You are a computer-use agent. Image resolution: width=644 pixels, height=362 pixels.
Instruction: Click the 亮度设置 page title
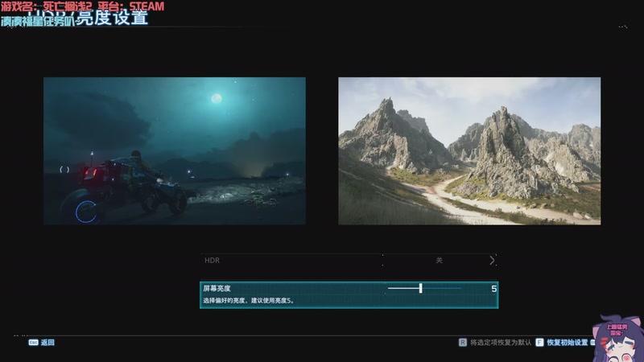(x=112, y=18)
